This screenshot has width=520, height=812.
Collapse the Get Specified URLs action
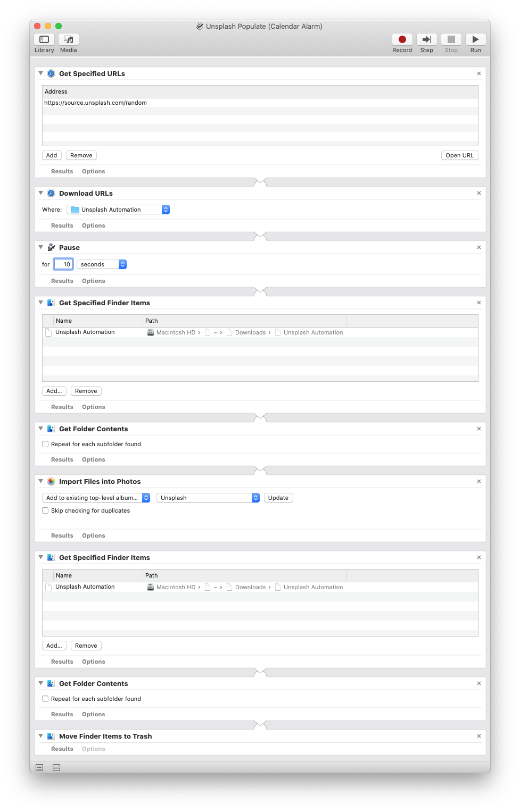pyautogui.click(x=40, y=73)
